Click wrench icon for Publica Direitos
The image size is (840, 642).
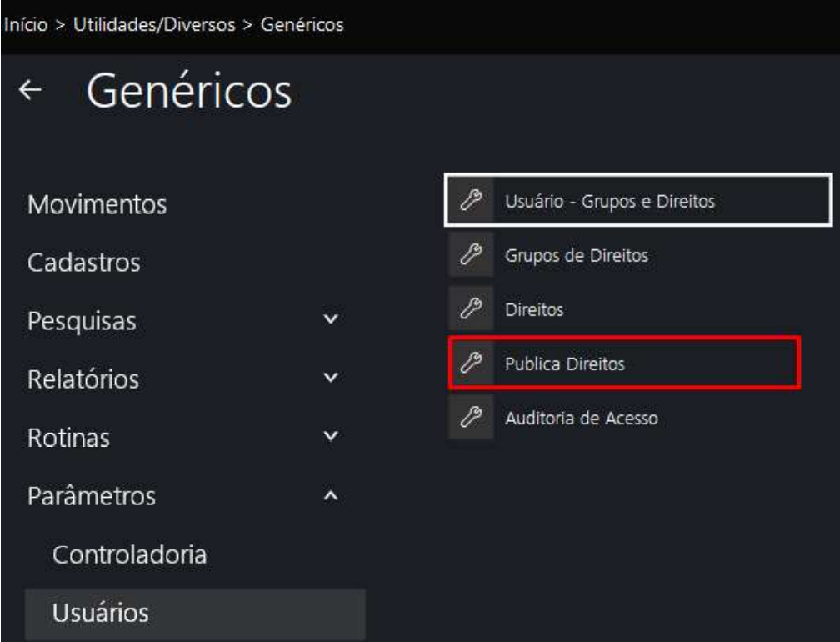(x=471, y=364)
